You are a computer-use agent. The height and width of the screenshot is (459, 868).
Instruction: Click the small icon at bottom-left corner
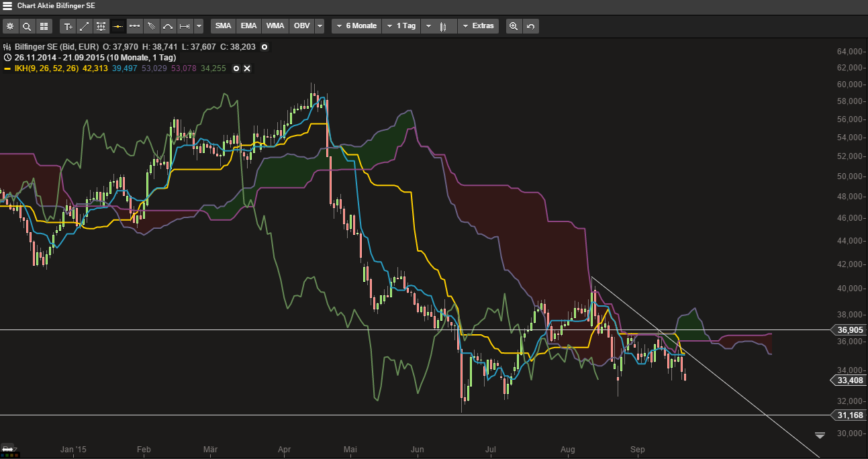pyautogui.click(x=8, y=448)
